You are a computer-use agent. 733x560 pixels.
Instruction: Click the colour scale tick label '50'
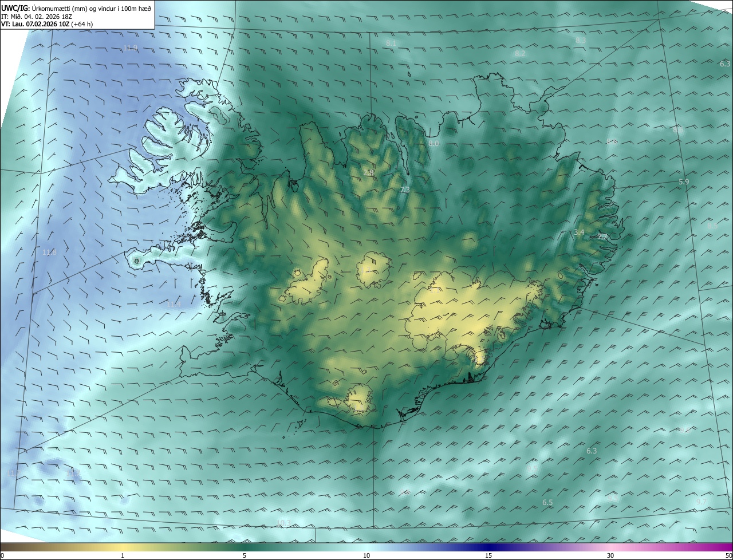728,555
